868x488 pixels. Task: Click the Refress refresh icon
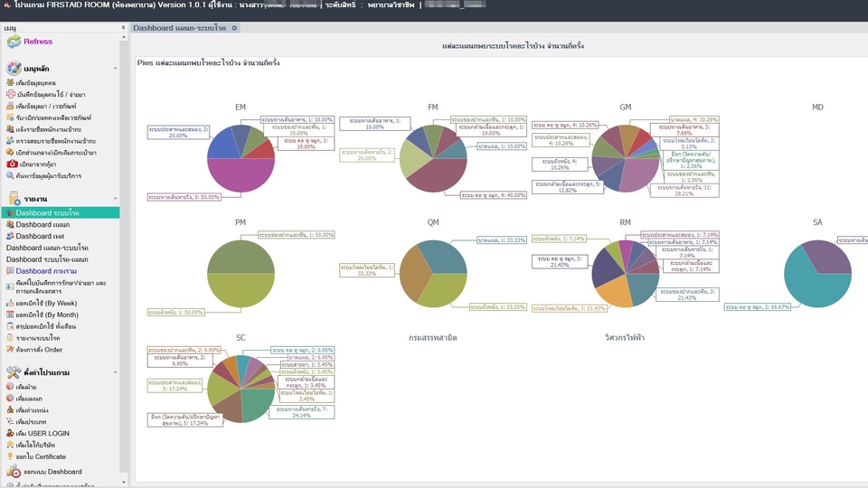point(13,42)
